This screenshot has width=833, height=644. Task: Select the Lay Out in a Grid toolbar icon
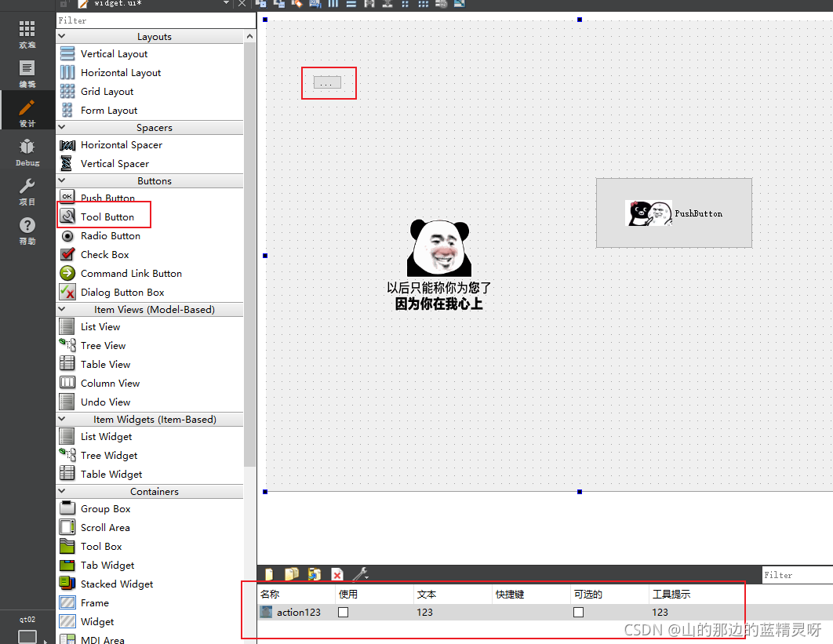pyautogui.click(x=424, y=5)
